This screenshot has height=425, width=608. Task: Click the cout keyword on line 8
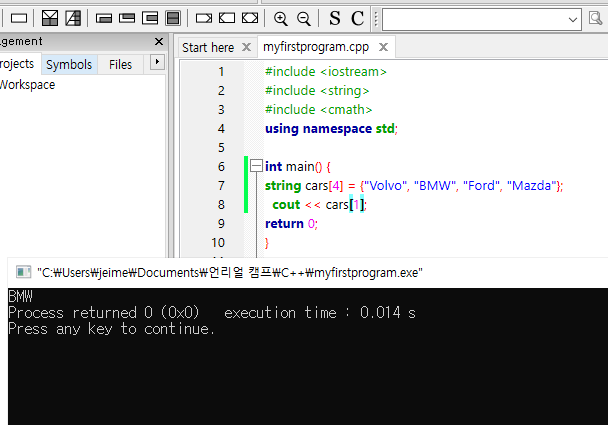pyautogui.click(x=286, y=205)
